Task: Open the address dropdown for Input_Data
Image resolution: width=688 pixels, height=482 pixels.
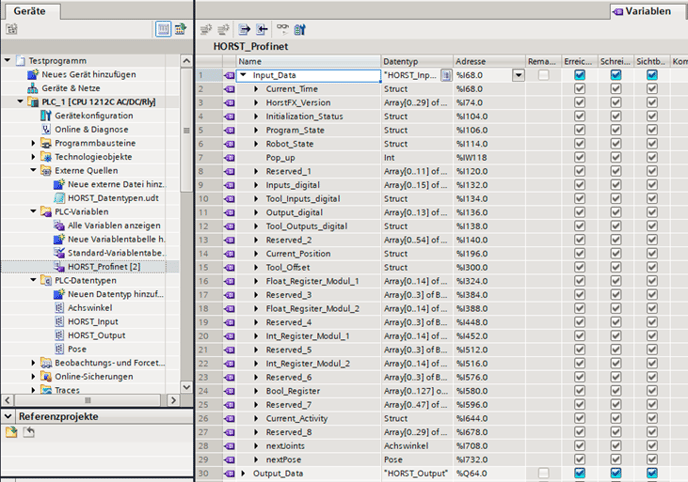Action: (518, 75)
